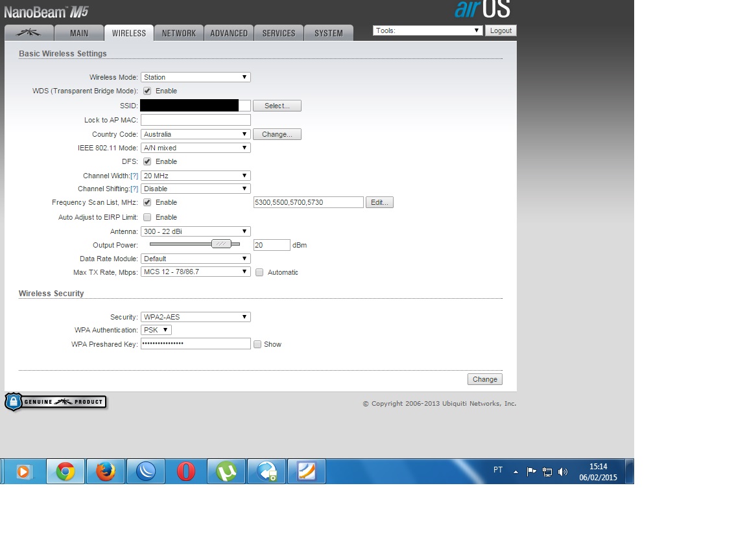Click the taskbar clock showing 15:14
Viewport: 747px width, 560px height.
point(598,472)
